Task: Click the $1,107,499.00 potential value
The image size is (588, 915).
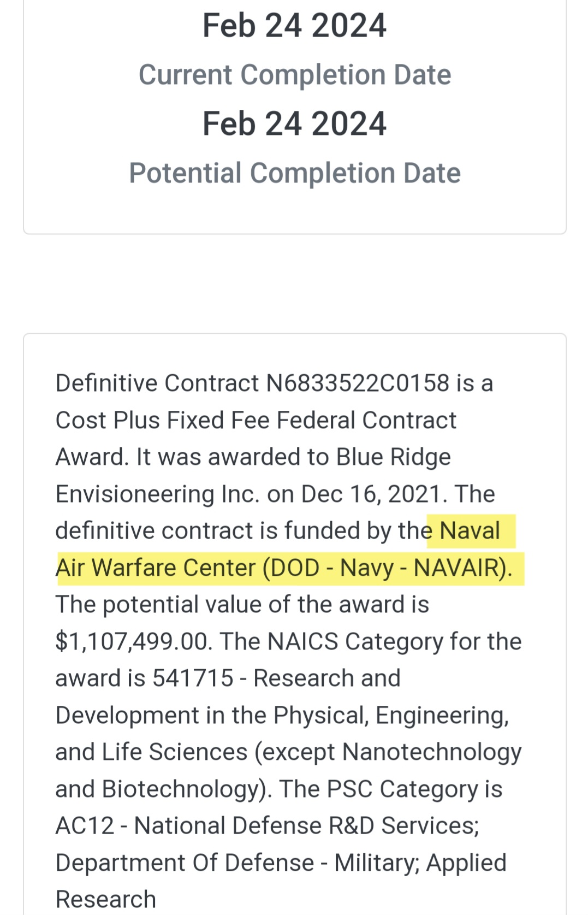Action: 132,641
